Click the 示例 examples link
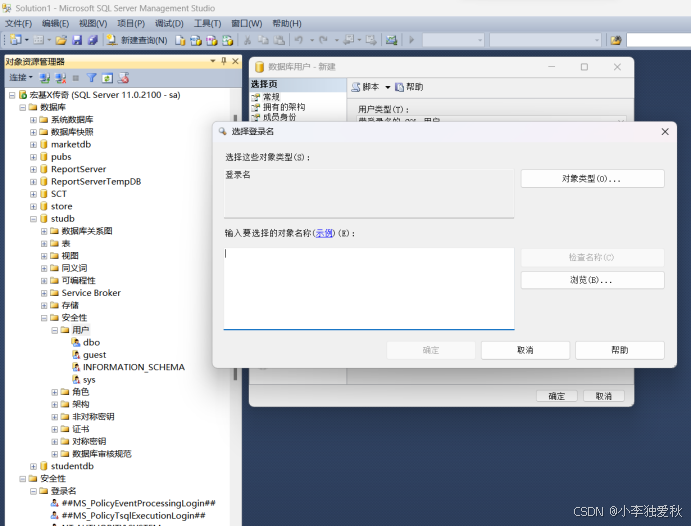This screenshot has height=526, width=692. point(324,233)
